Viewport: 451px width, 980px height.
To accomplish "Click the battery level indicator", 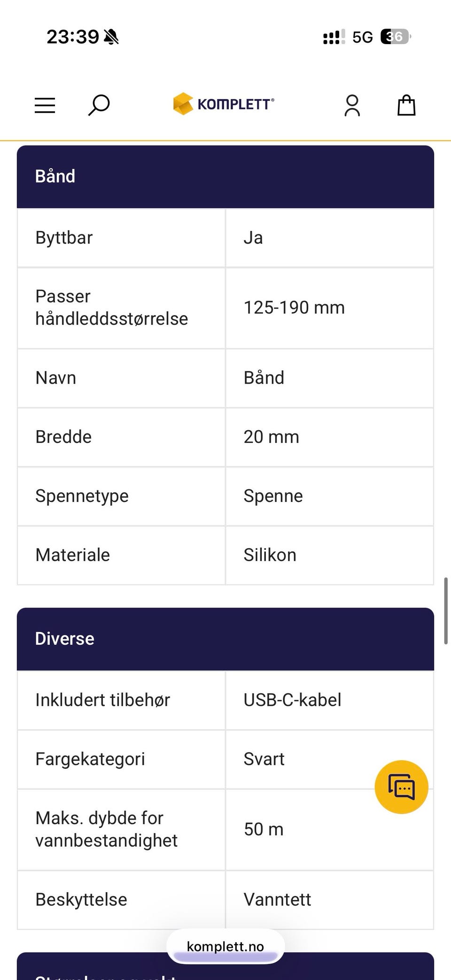I will pos(394,37).
